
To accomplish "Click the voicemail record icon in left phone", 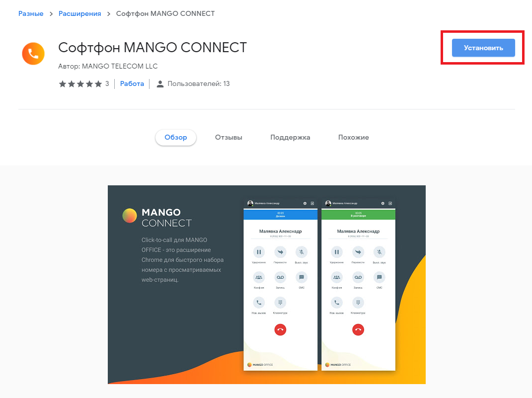I will pyautogui.click(x=280, y=277).
